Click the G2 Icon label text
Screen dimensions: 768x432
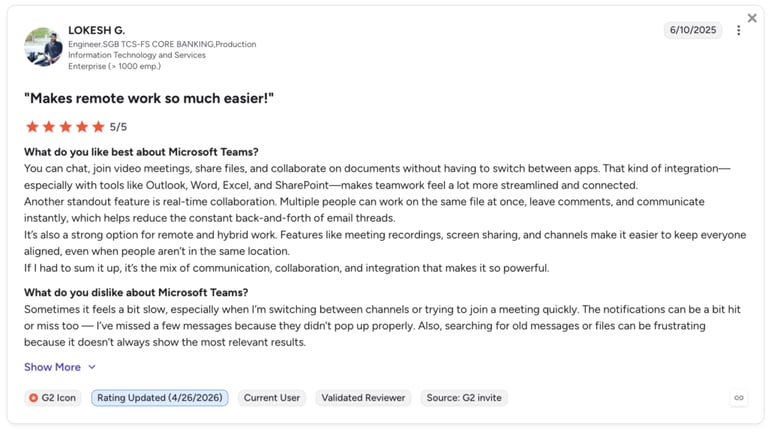(58, 398)
